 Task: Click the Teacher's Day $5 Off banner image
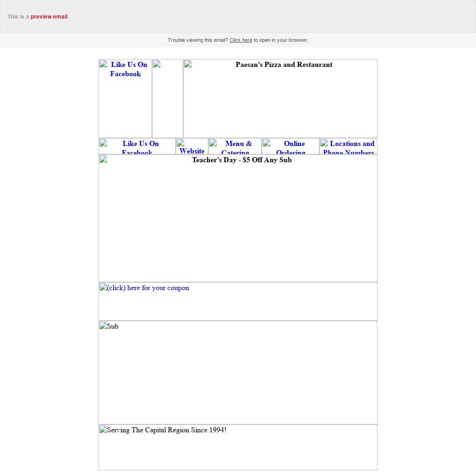[242, 160]
